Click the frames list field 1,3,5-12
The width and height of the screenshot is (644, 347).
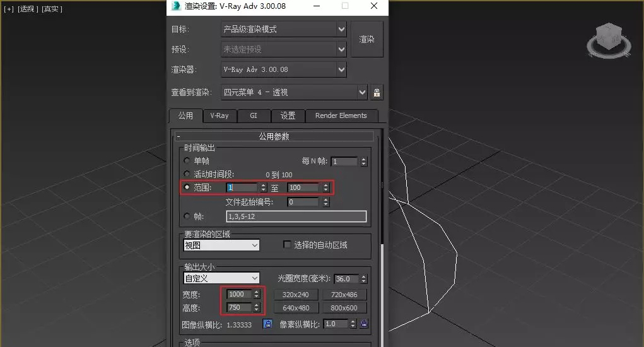point(296,216)
